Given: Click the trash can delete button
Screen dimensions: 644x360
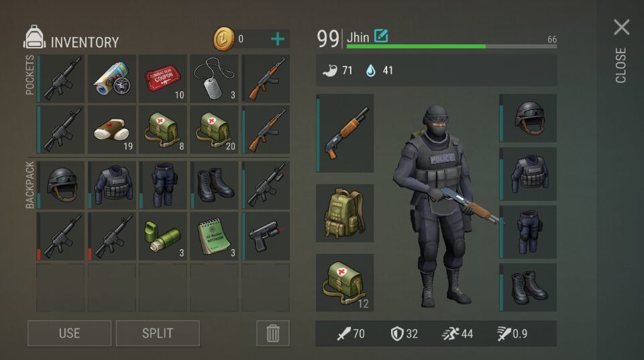Looking at the screenshot, I should [273, 333].
